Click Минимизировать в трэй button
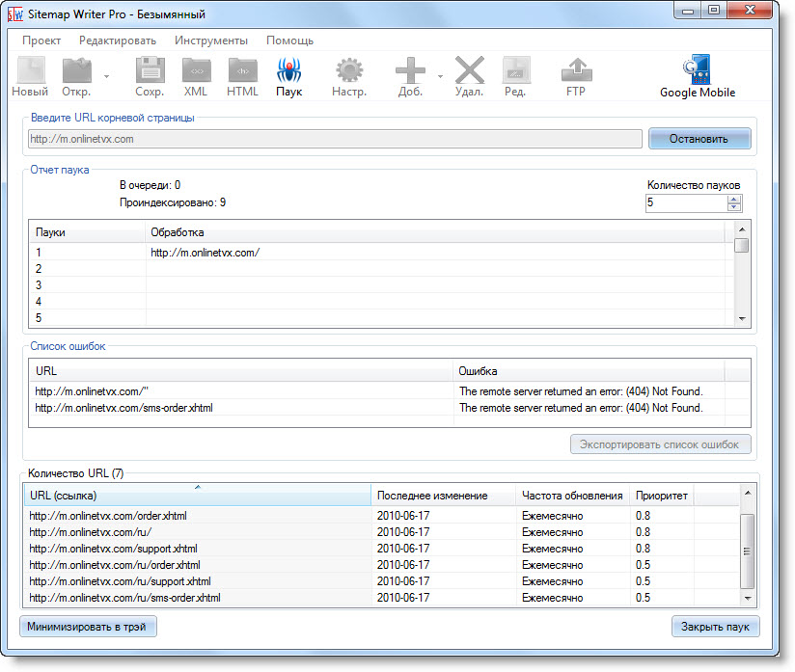This screenshot has height=672, width=795. pyautogui.click(x=87, y=627)
